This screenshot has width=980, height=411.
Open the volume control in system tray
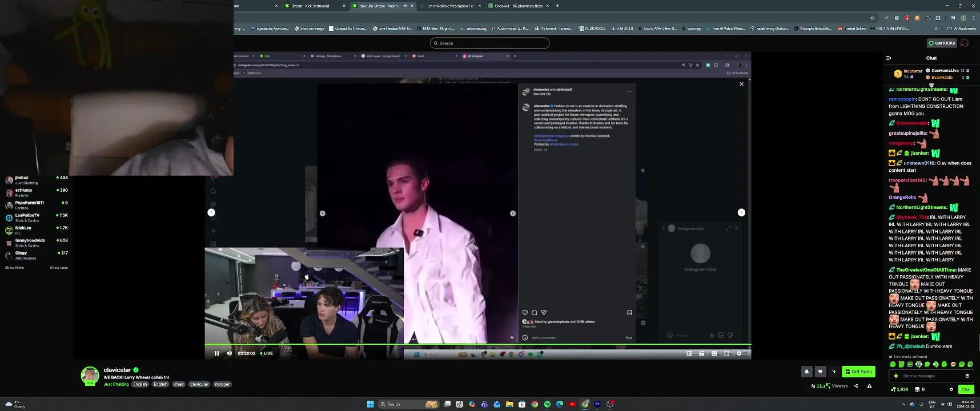point(950,404)
